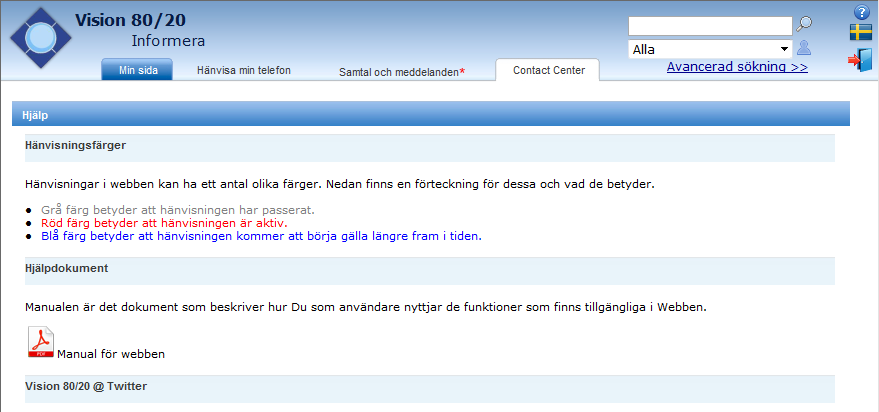
Task: Click the Vision 80/20 title text
Action: point(131,20)
